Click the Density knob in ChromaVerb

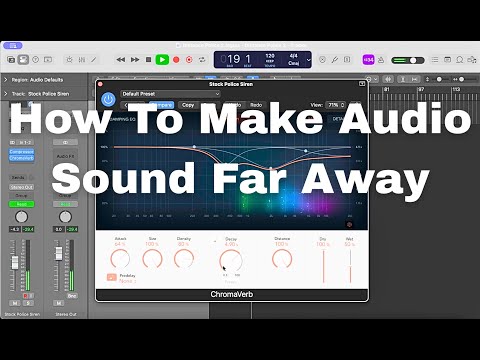pyautogui.click(x=184, y=259)
